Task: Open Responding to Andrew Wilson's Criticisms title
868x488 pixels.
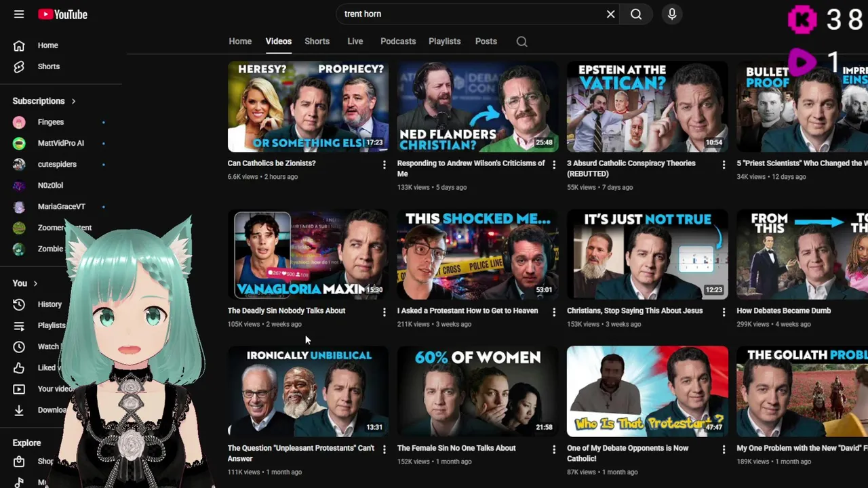Action: click(471, 168)
